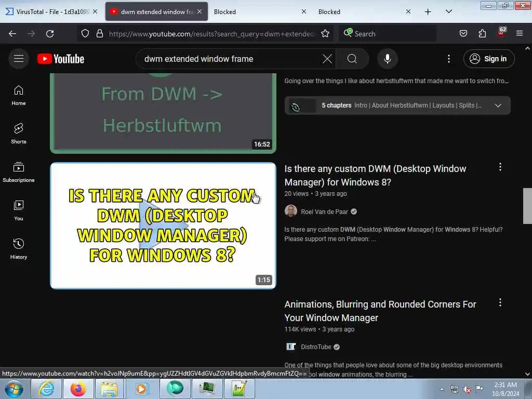Read the 20 views 3 years ago line

coord(315,194)
